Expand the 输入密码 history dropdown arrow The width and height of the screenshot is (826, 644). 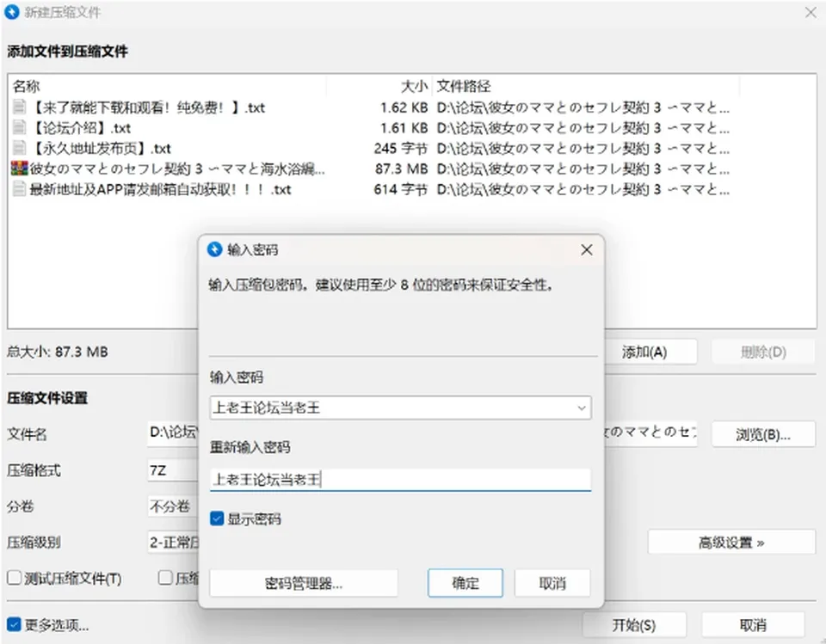coord(582,408)
